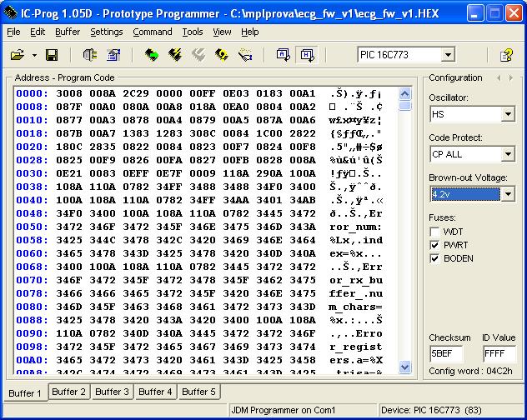Open the Command menu
This screenshot has width=527, height=420.
(x=153, y=32)
